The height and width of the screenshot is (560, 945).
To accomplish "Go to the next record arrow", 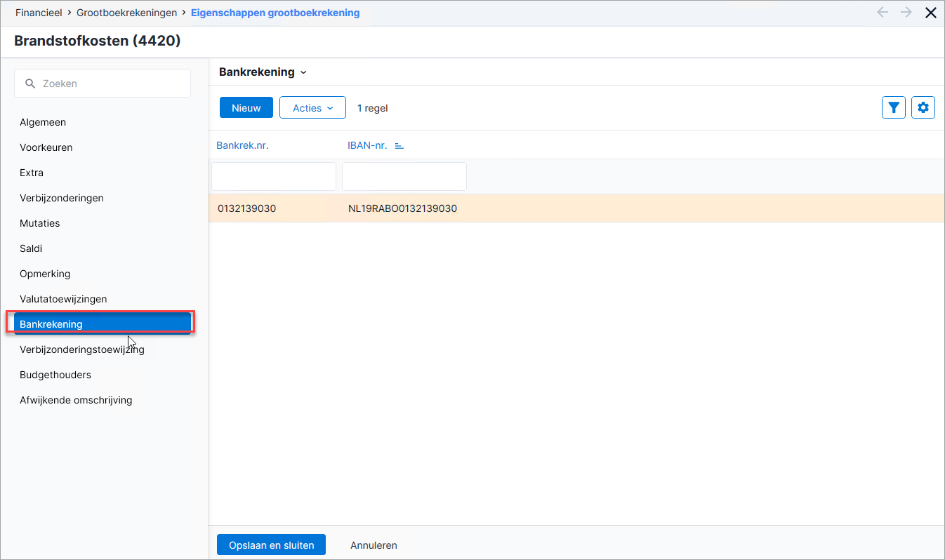I will (906, 13).
